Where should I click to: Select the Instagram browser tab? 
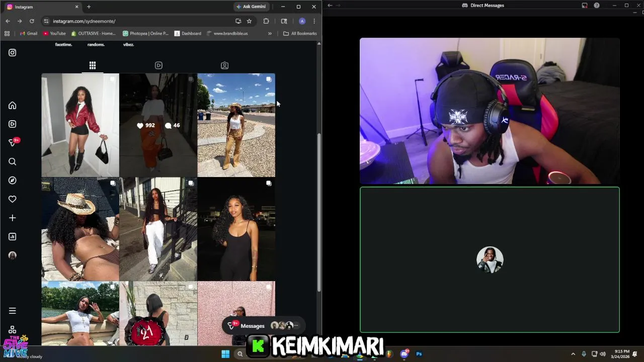[42, 7]
